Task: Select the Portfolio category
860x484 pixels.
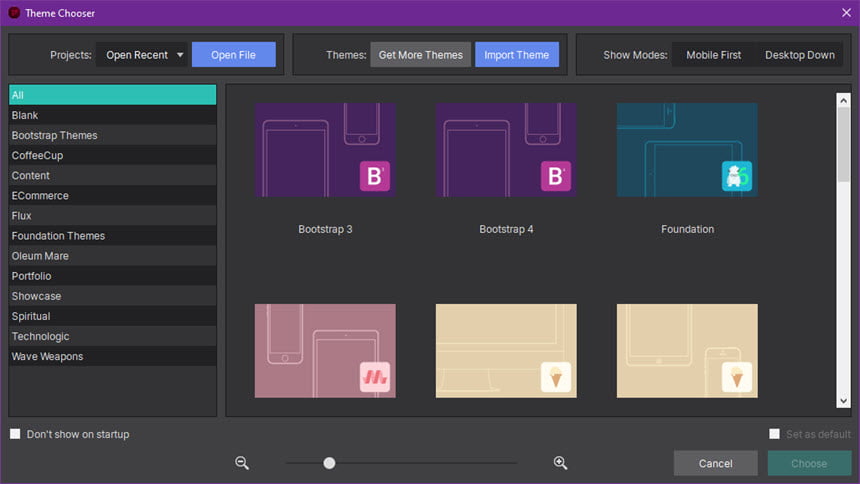Action: [x=112, y=276]
